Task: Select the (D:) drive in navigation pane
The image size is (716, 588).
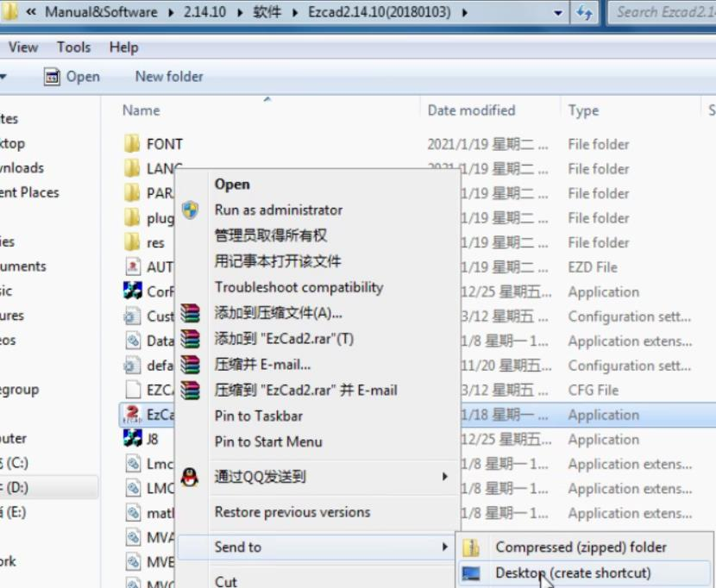Action: tap(48, 487)
